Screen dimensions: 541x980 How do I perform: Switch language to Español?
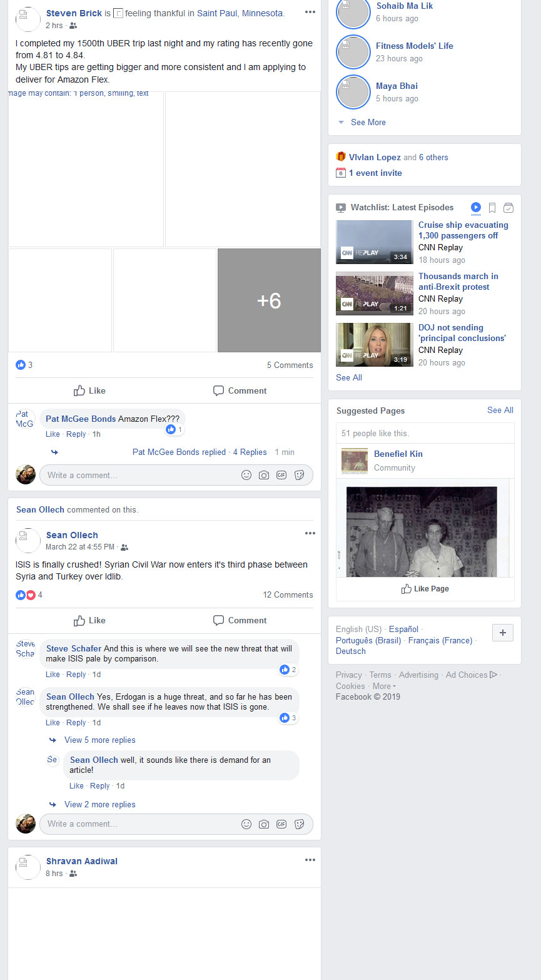[x=403, y=629]
